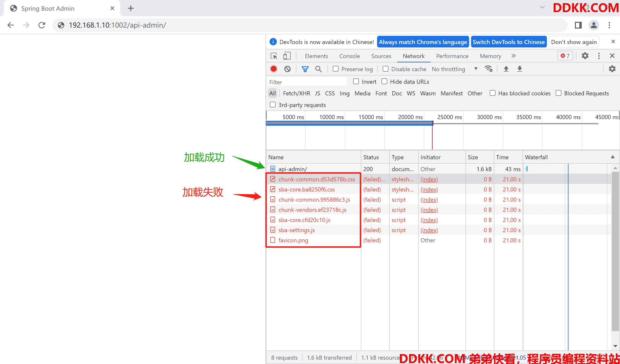The height and width of the screenshot is (364, 620).
Task: Sort by Waterfall column arrow
Action: [613, 157]
